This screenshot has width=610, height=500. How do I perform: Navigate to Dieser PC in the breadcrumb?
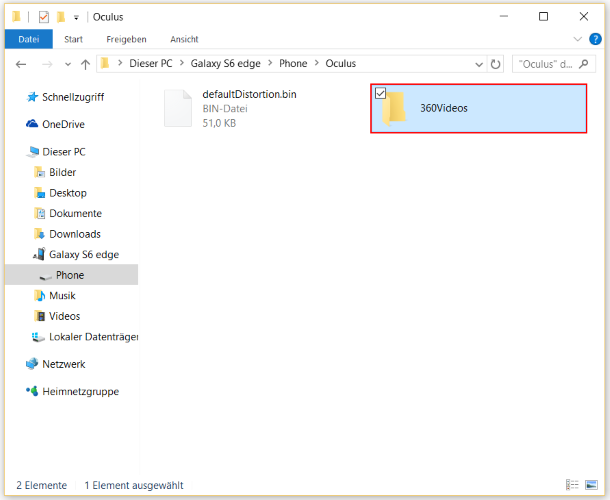(x=151, y=63)
